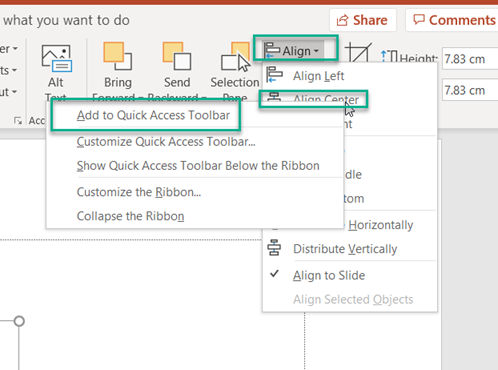The height and width of the screenshot is (370, 498).
Task: Select the shape's round handle
Action: tap(19, 321)
